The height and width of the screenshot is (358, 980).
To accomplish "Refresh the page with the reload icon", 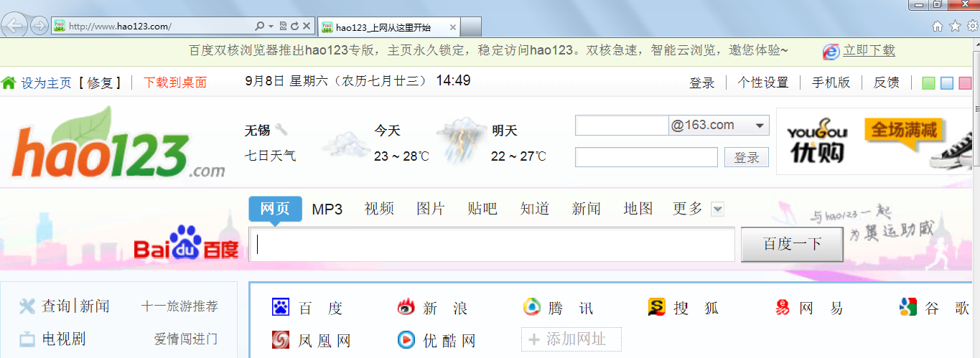I will (294, 27).
